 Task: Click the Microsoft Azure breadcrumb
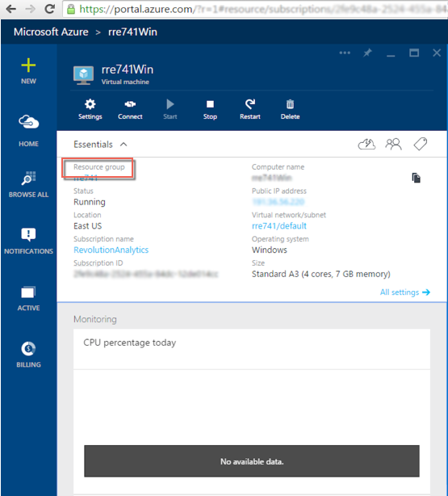(51, 32)
